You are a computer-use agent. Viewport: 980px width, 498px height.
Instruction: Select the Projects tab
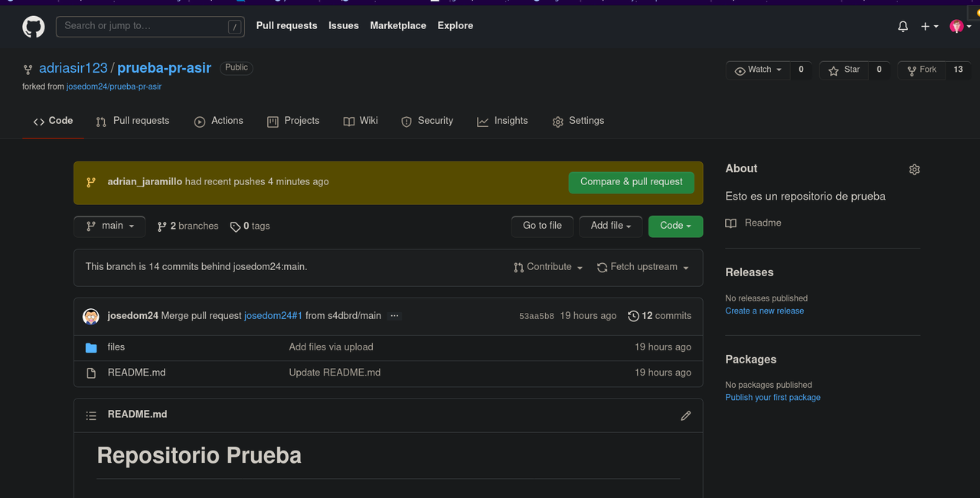click(x=293, y=121)
